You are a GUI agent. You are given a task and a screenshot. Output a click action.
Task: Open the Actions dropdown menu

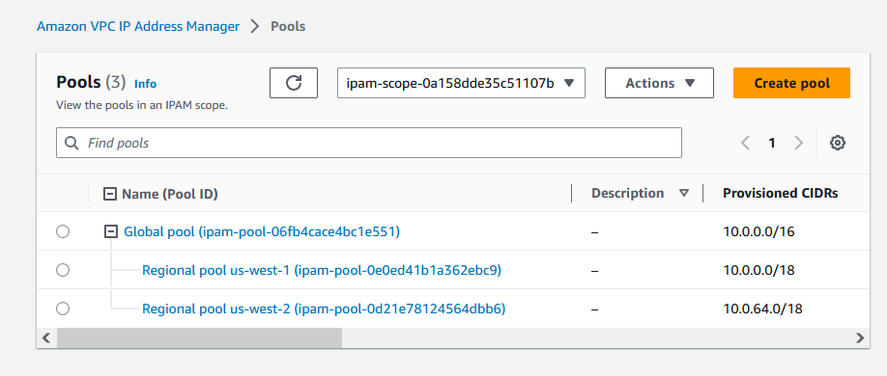pos(659,83)
